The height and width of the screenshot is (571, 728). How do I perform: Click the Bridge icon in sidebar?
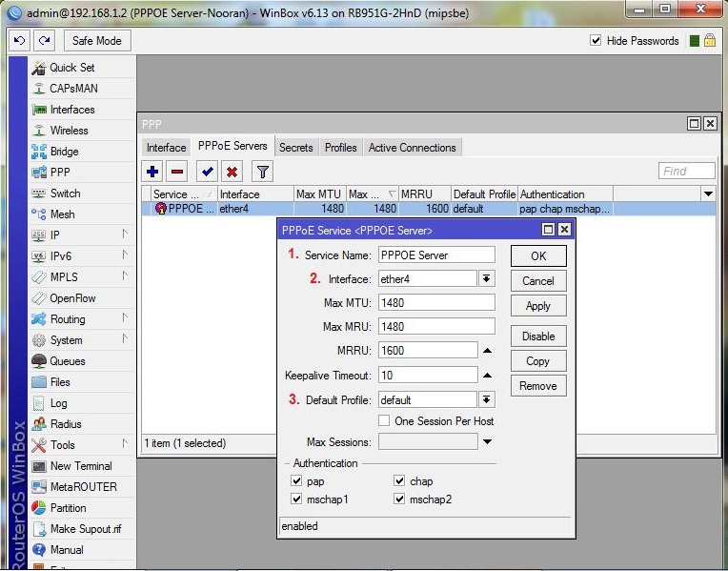(x=39, y=152)
